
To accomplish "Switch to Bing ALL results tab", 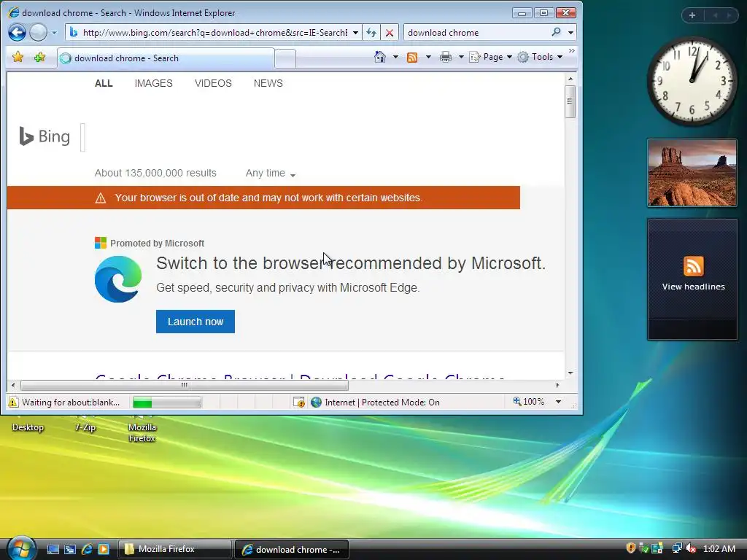I will (104, 83).
